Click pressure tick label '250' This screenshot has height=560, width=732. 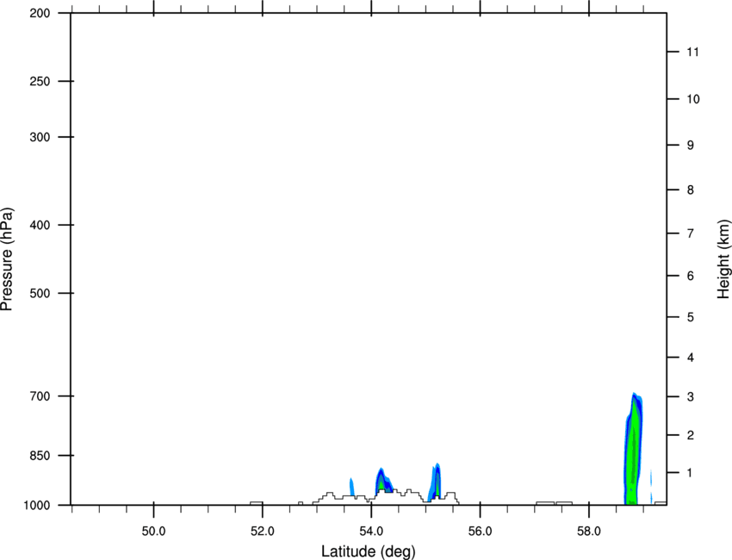(40, 81)
